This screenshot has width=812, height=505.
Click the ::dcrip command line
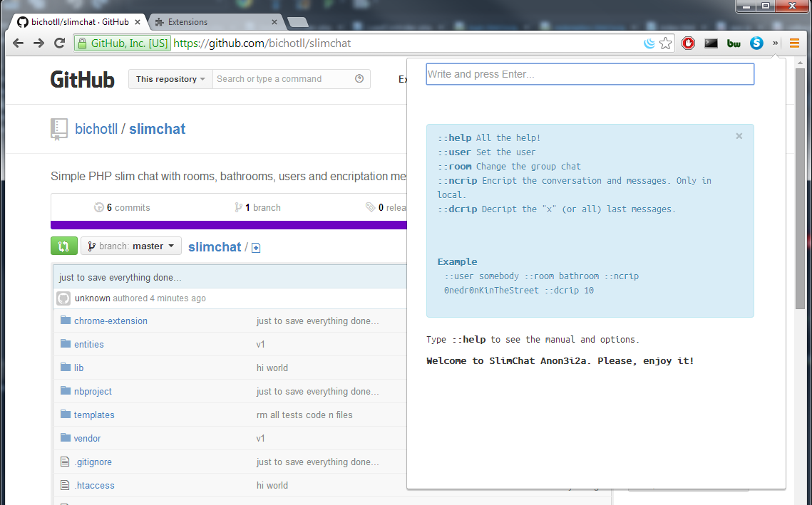[x=557, y=209]
